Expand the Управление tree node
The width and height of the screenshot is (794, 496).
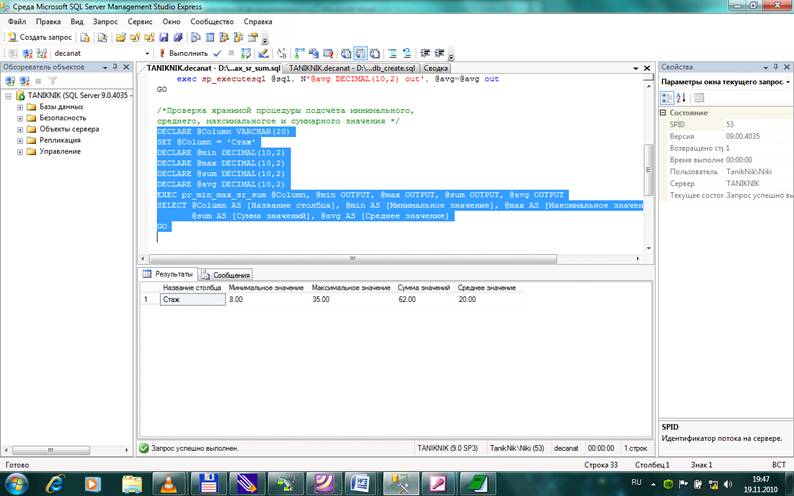[19, 152]
